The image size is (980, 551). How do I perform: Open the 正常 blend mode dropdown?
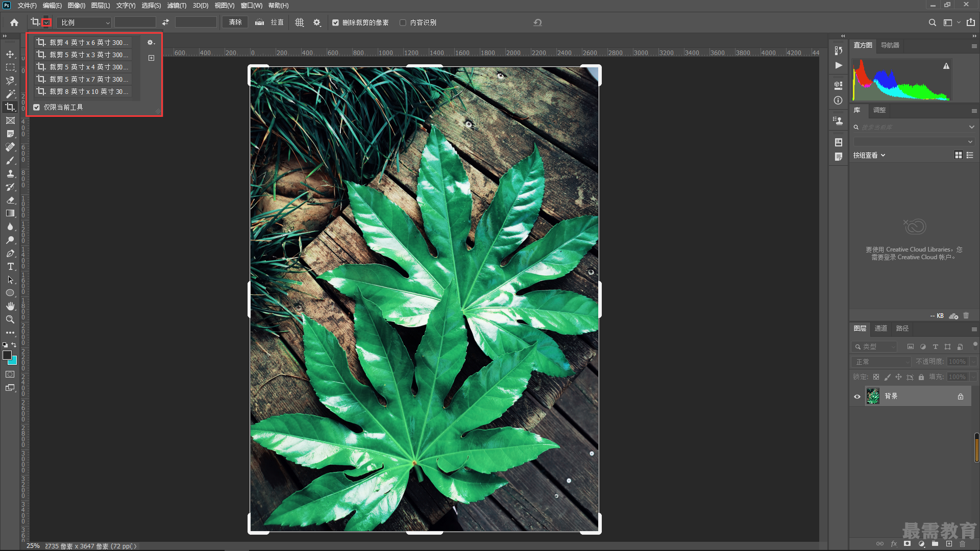(881, 362)
